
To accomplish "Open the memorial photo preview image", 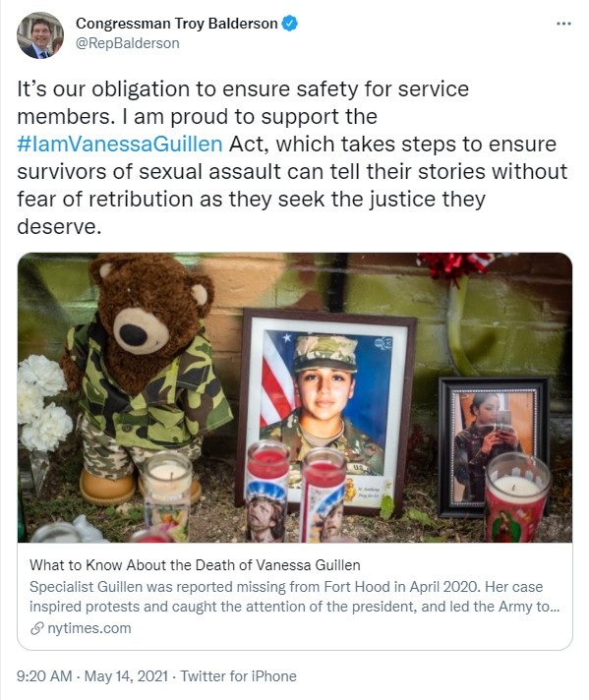I will (295, 397).
